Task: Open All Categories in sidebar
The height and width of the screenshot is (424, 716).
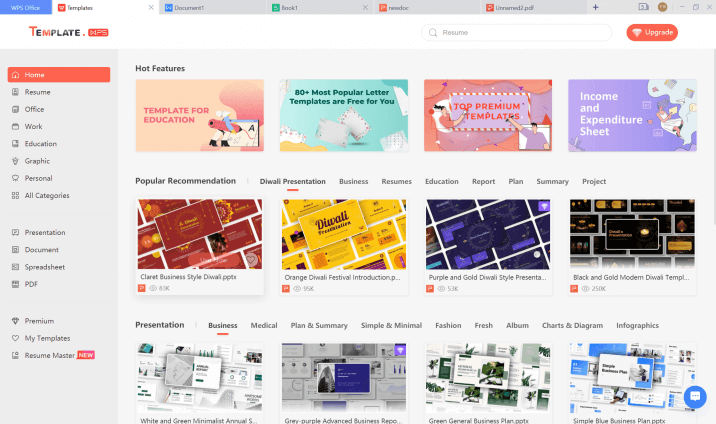Action: (x=46, y=195)
